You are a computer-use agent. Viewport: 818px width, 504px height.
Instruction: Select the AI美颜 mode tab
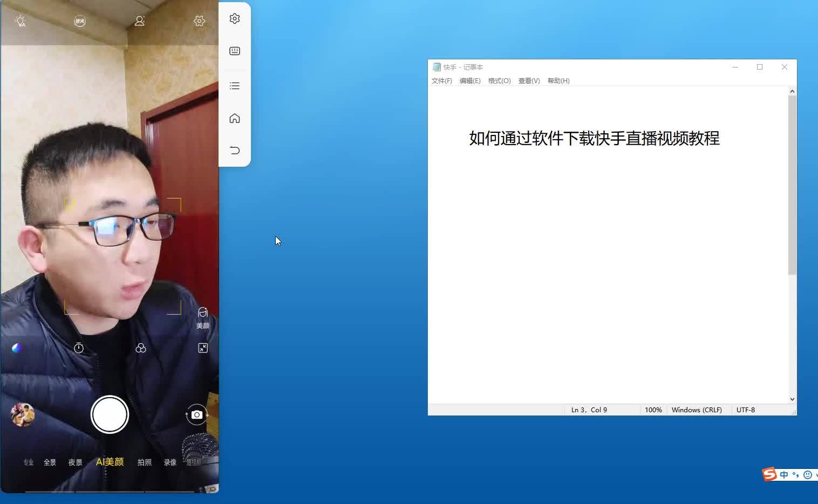tap(110, 462)
